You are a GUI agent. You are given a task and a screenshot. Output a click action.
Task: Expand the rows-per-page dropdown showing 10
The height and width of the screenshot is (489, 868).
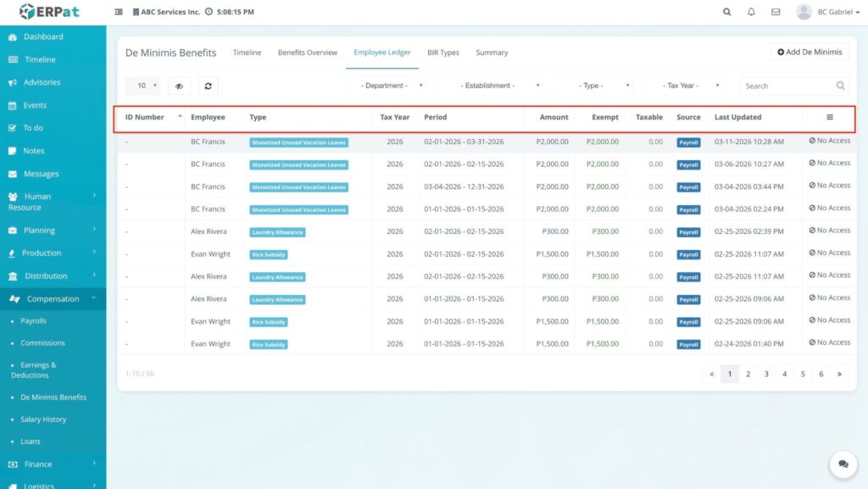[142, 86]
